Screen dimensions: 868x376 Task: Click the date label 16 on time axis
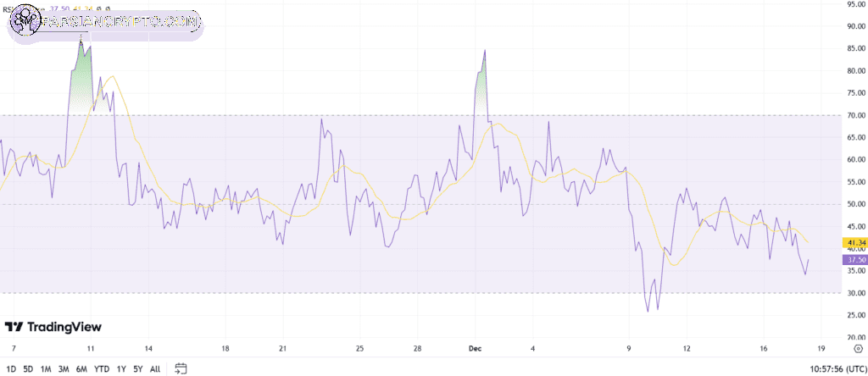(764, 349)
